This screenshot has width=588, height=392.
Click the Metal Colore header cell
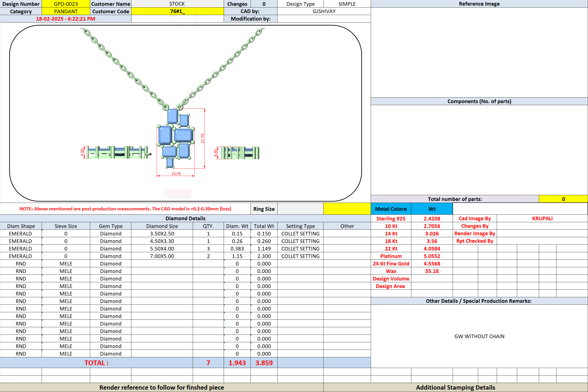click(x=391, y=209)
